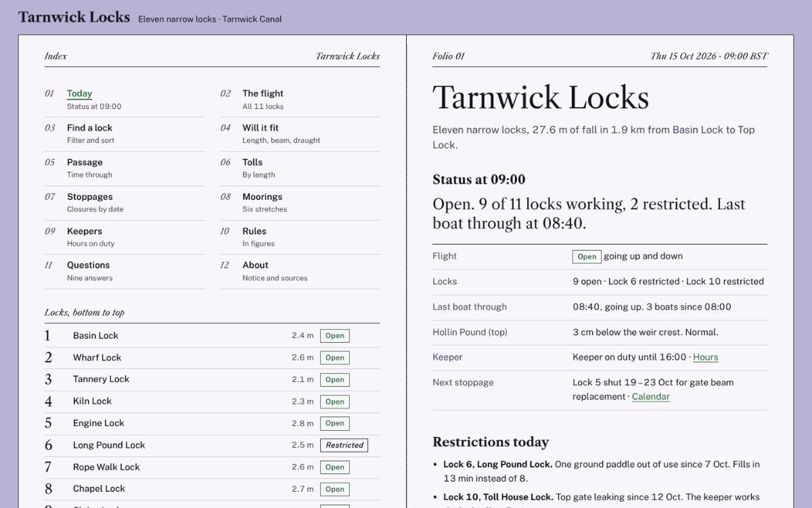Select Chapel Lock row
812x508 pixels.
[212, 488]
